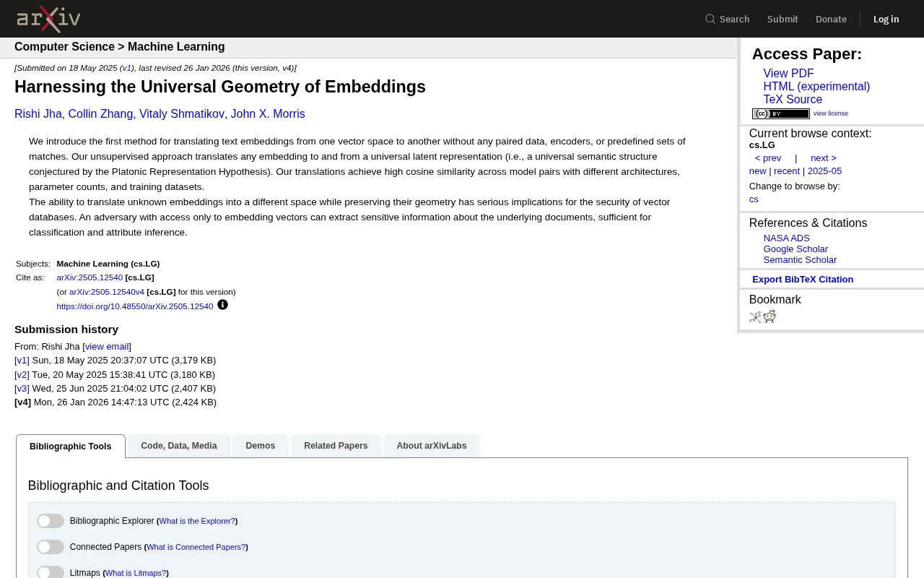
Task: Click view email link
Action: click(107, 347)
